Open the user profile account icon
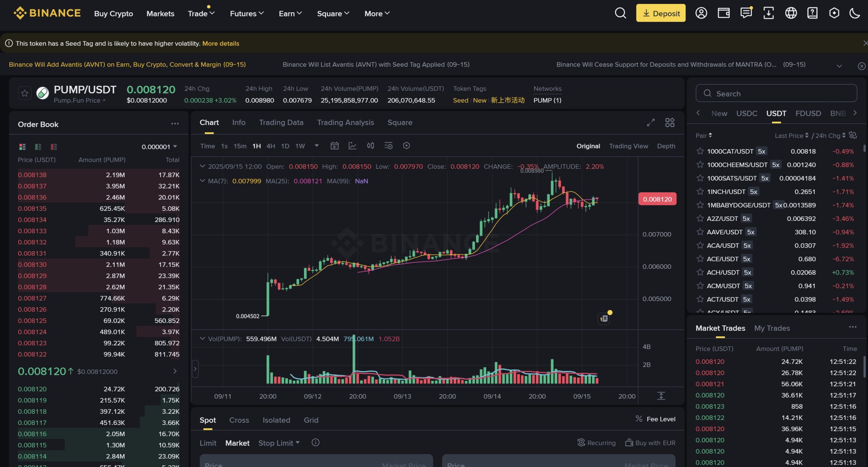This screenshot has height=467, width=868. [701, 13]
